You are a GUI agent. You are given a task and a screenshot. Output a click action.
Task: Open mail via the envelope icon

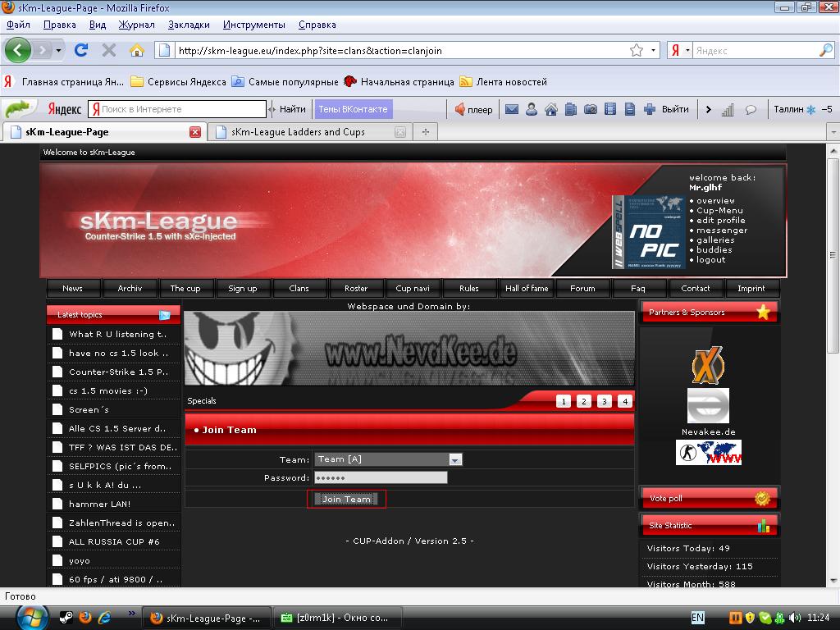(512, 109)
